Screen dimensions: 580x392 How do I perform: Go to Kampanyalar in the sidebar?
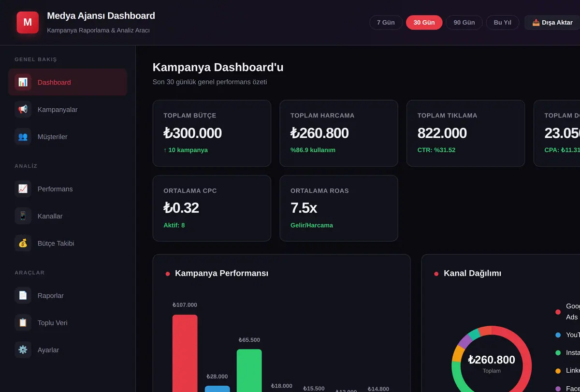pos(68,109)
